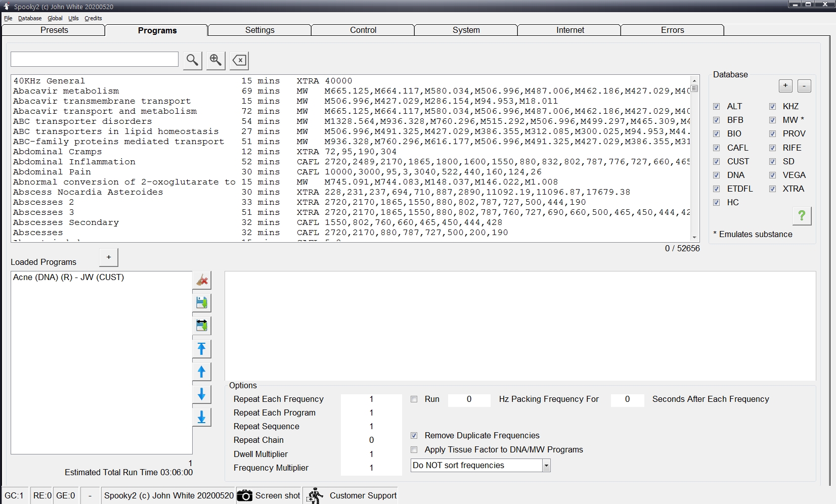Switch to the Presets tab
This screenshot has height=504, width=836.
pos(54,30)
